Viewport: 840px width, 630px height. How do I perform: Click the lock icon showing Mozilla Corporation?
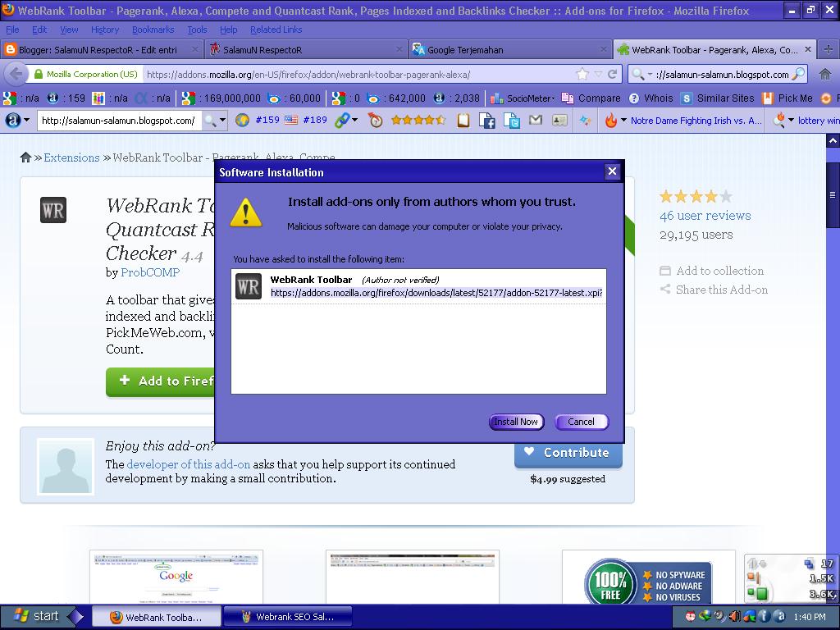37,73
